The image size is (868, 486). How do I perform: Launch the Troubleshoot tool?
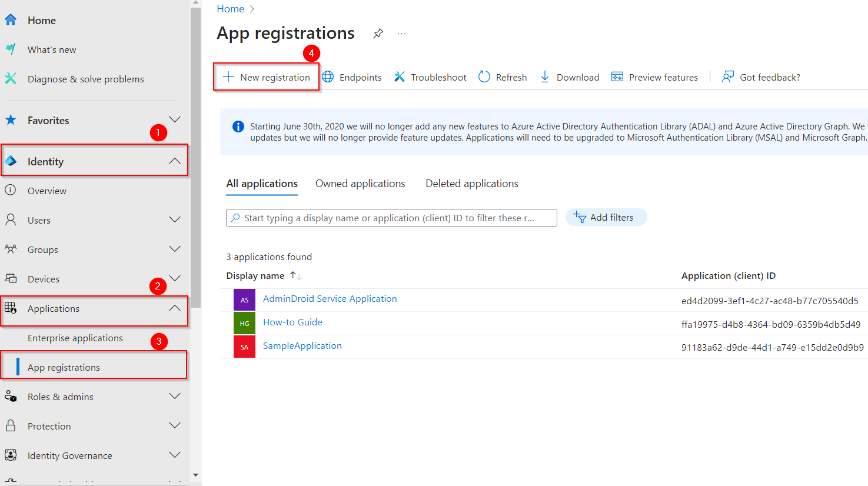[x=430, y=76]
